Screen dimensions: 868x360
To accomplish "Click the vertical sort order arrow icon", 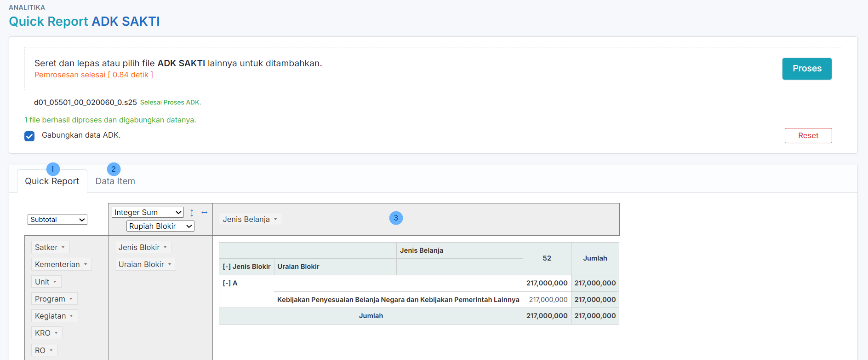I will 192,213.
